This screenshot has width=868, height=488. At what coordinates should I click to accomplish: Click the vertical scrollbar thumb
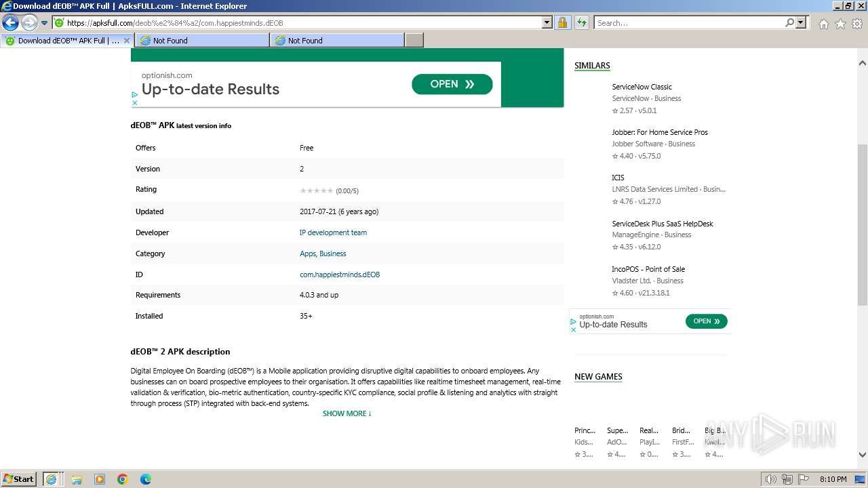(862, 224)
